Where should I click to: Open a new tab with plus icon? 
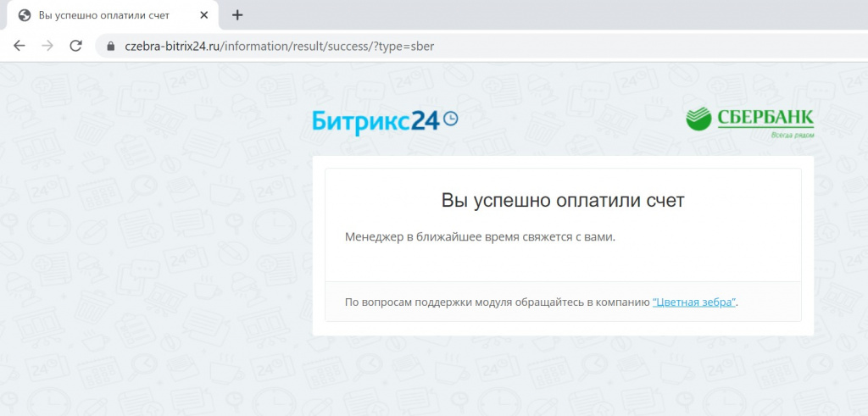coord(237,15)
